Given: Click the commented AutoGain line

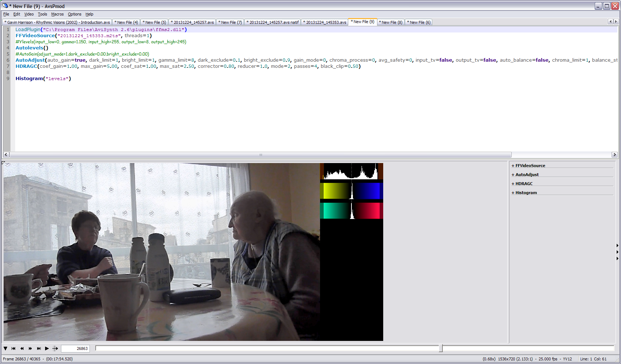Looking at the screenshot, I should [82, 54].
